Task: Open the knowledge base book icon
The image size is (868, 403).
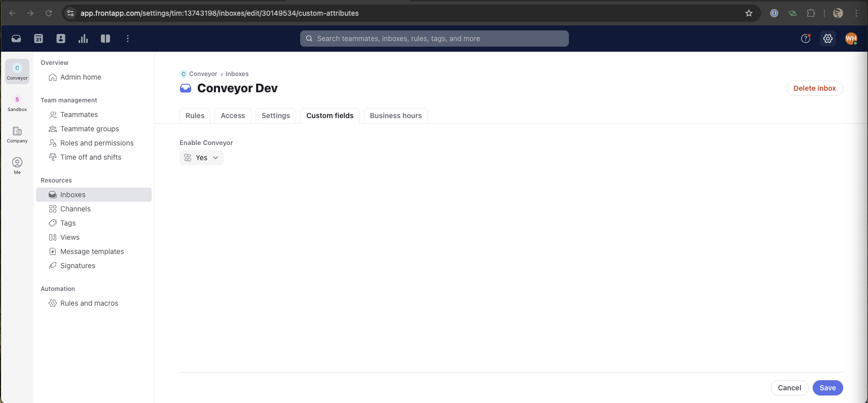Action: pyautogui.click(x=105, y=39)
